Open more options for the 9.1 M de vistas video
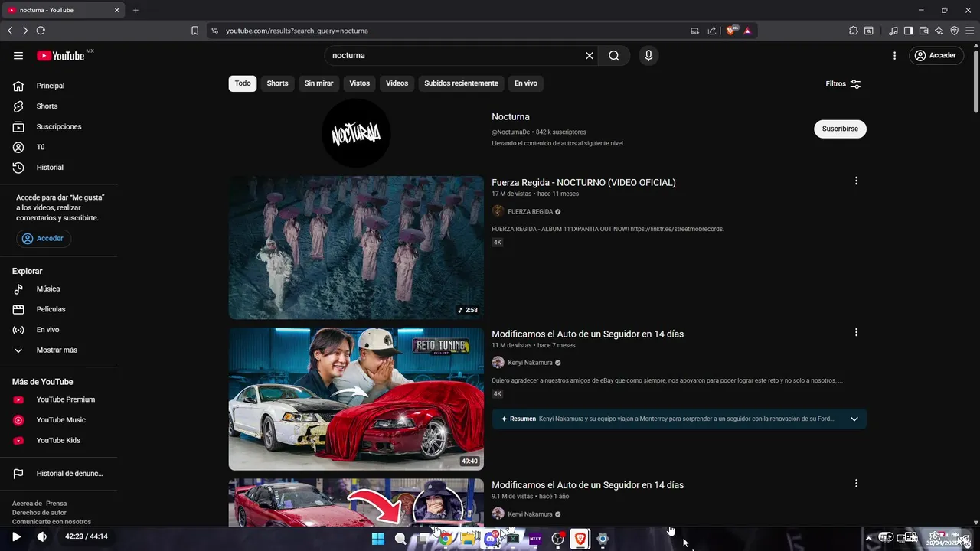 (x=856, y=484)
